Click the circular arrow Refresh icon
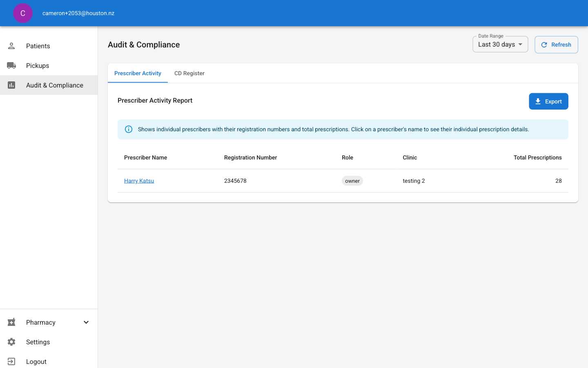Image resolution: width=588 pixels, height=368 pixels. [544, 45]
